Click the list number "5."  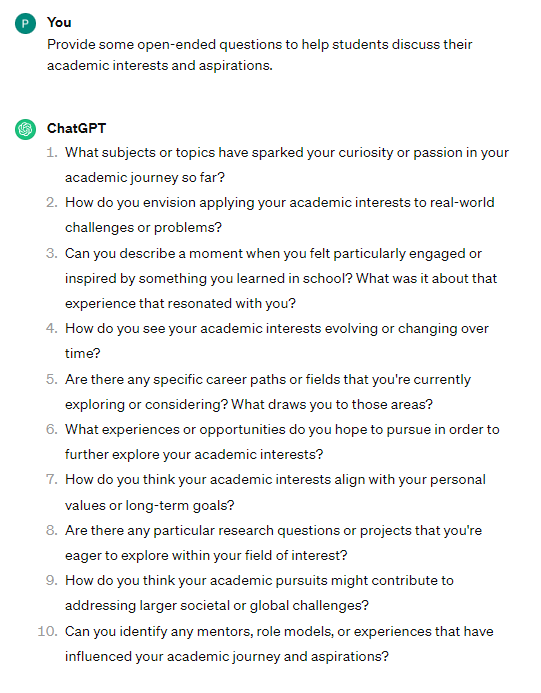[x=52, y=380]
